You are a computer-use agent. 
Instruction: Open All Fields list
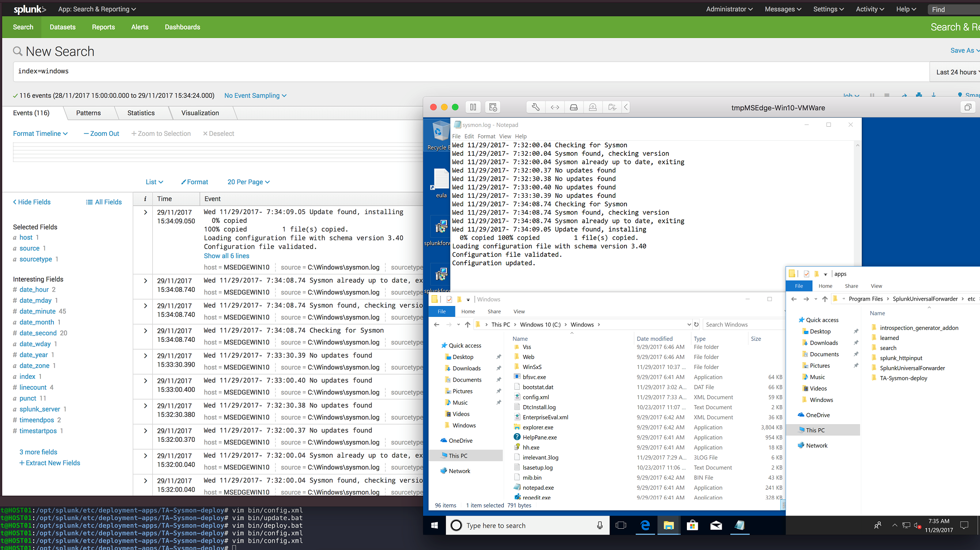coord(104,202)
